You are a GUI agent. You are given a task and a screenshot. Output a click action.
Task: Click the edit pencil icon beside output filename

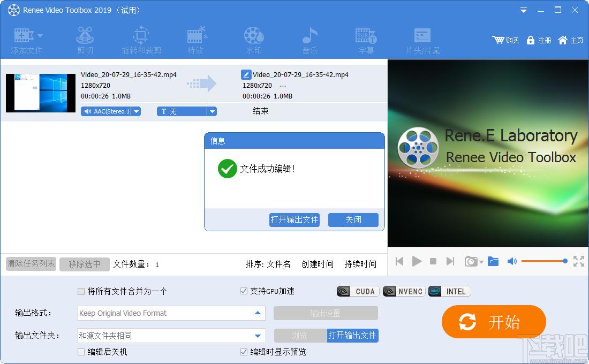246,74
